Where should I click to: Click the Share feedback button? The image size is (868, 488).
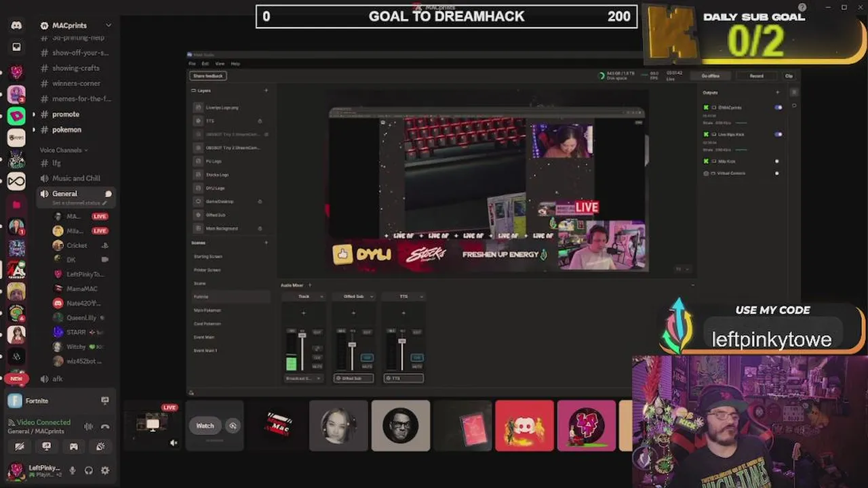[208, 76]
